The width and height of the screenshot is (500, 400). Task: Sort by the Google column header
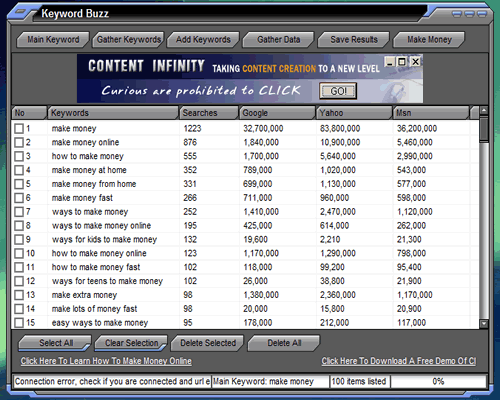(278, 113)
